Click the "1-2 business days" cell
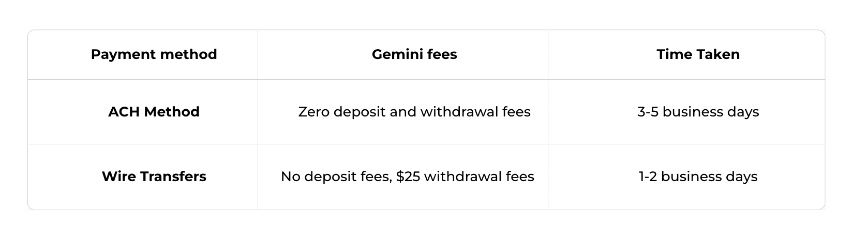The height and width of the screenshot is (235, 868). point(698,177)
